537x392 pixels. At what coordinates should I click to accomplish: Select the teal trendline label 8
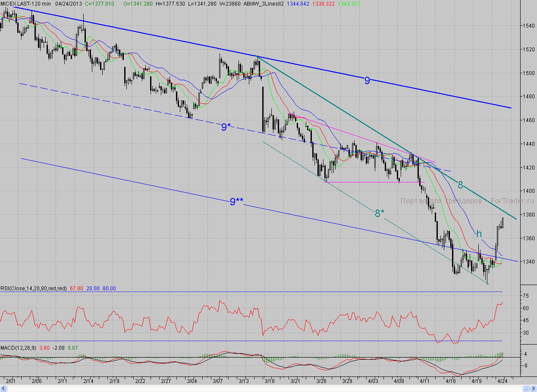(460, 185)
